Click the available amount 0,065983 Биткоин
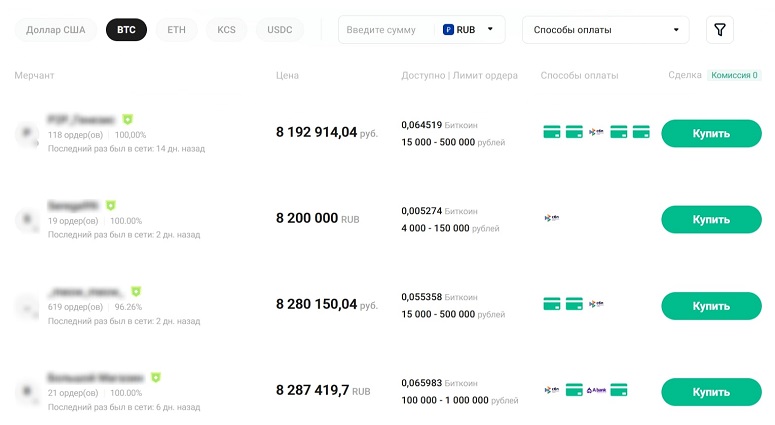The width and height of the screenshot is (775, 425). click(x=439, y=383)
